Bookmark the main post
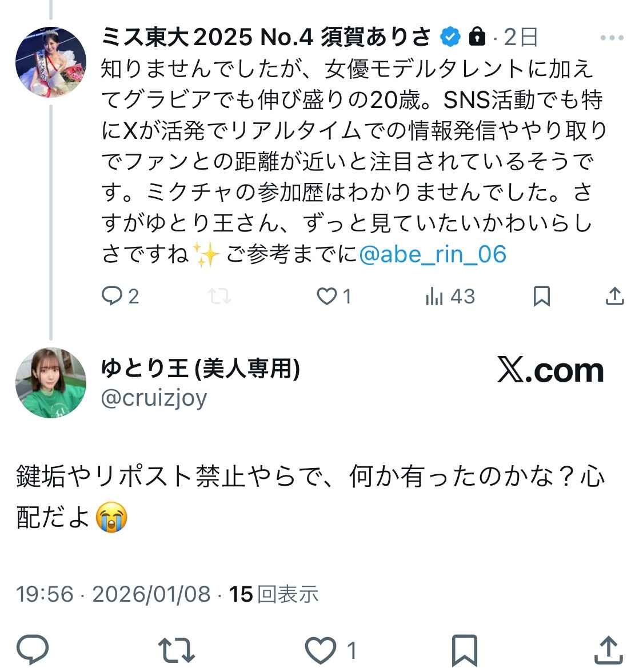 (464, 650)
